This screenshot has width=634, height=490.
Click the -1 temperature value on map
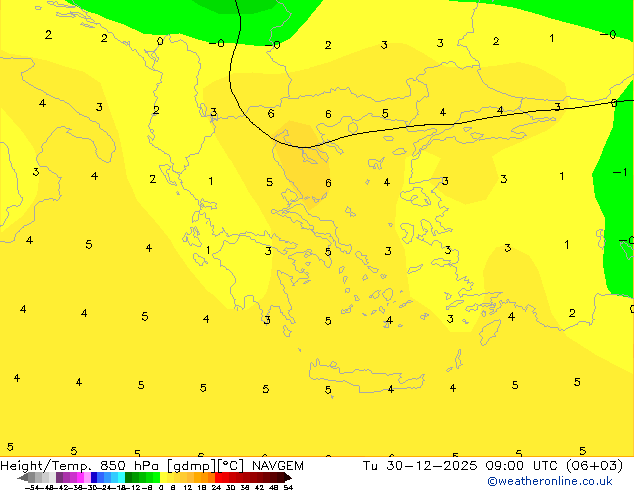pyautogui.click(x=619, y=173)
